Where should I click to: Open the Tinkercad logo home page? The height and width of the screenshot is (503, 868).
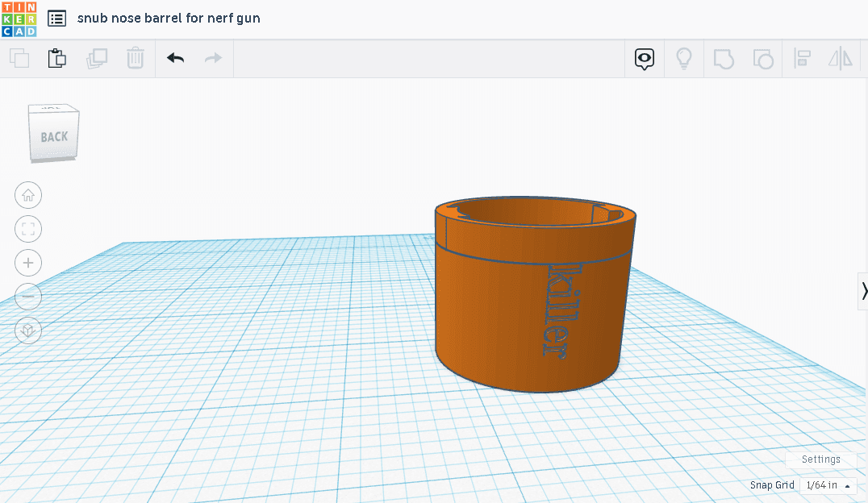[x=19, y=19]
